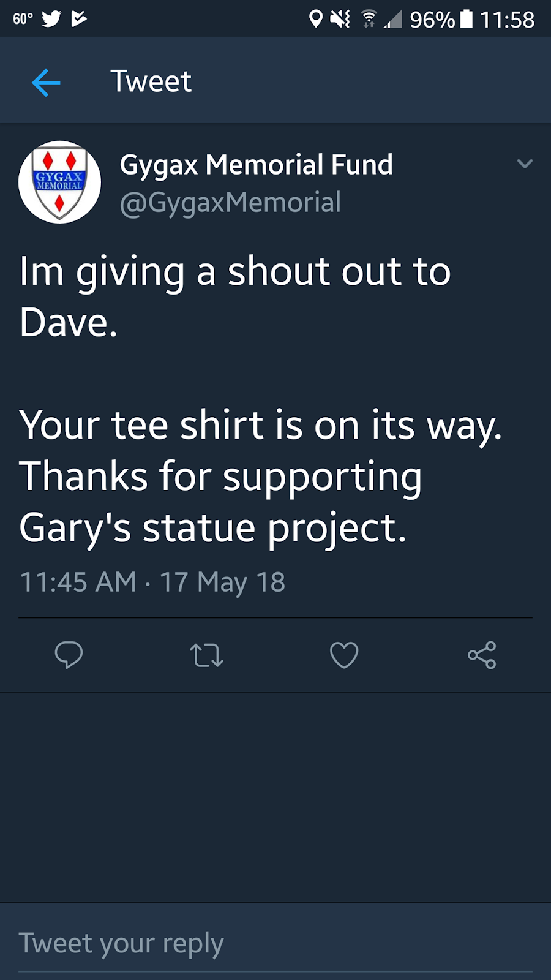This screenshot has height=980, width=551.
Task: Expand the account menu caret beside the tweet
Action: coord(525,164)
